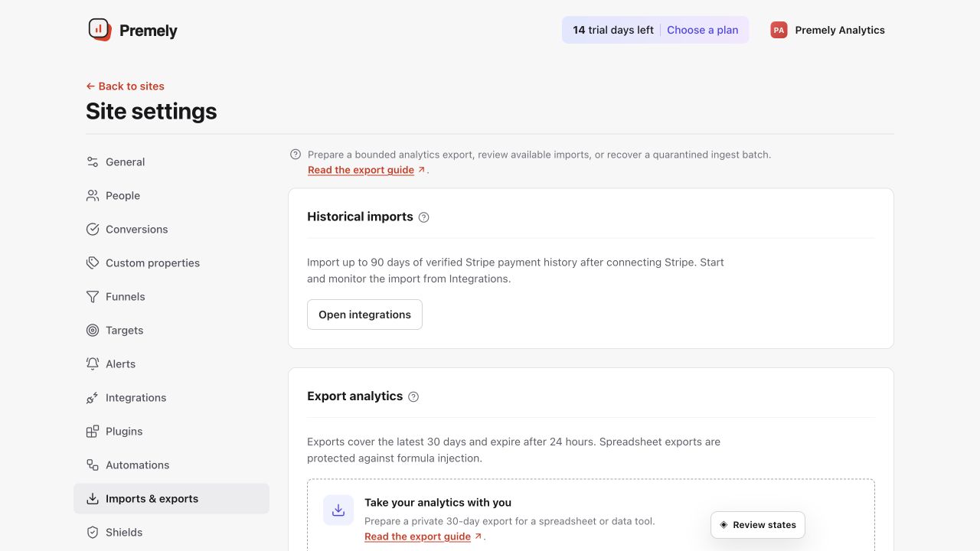Click the Back to sites link
Viewport: 980px width, 551px height.
coord(125,86)
